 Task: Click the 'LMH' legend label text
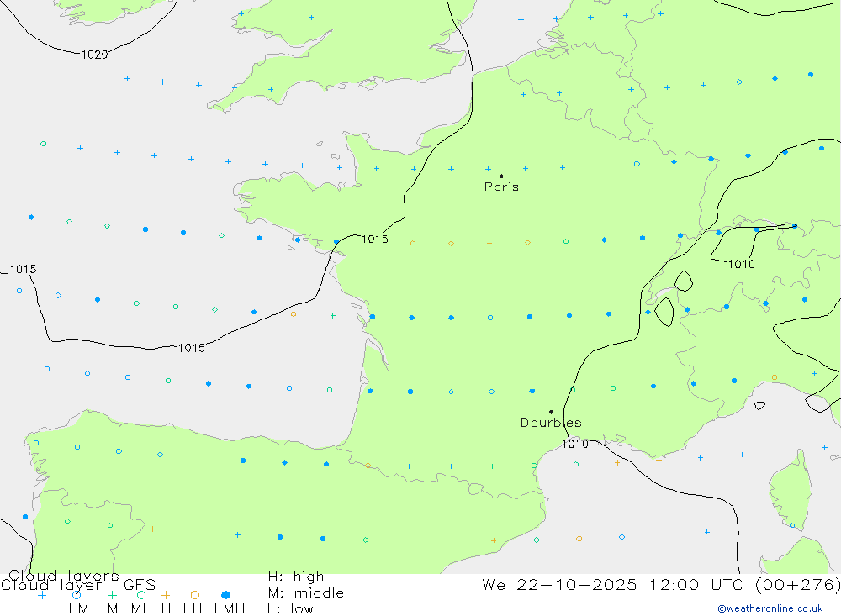[x=230, y=609]
